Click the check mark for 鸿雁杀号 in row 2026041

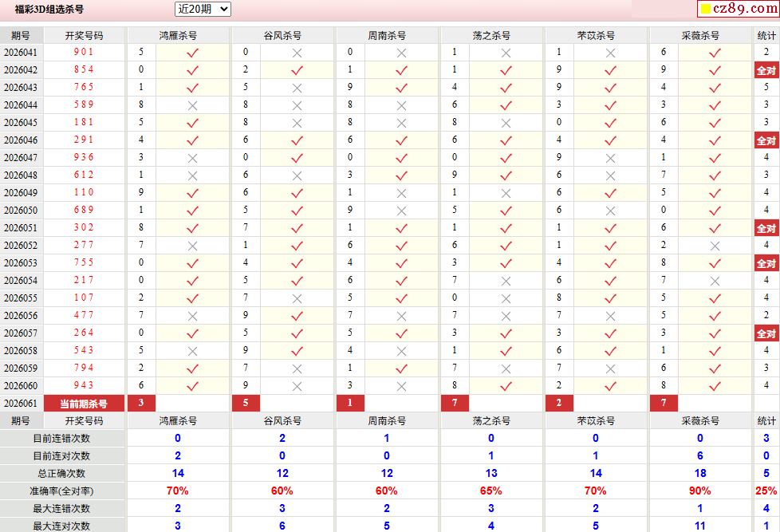(192, 53)
